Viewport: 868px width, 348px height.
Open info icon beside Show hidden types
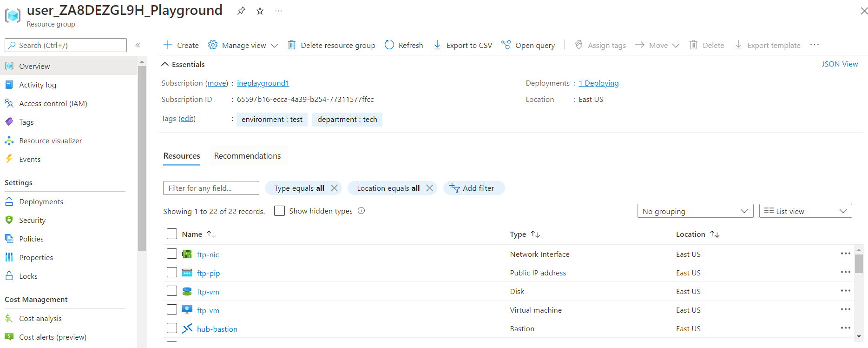click(362, 211)
